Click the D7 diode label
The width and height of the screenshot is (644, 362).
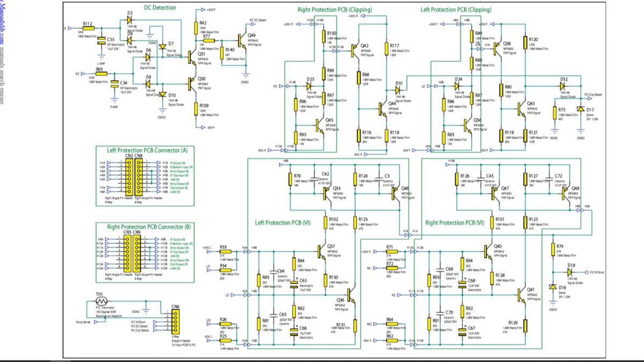(171, 43)
